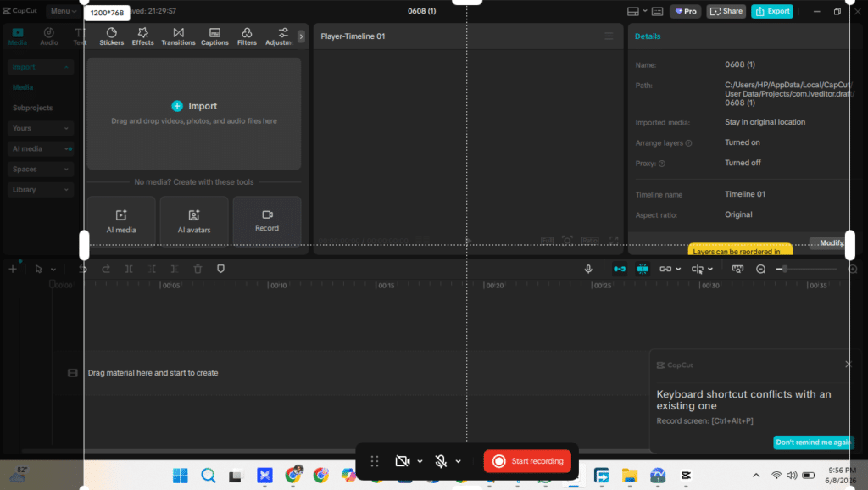The image size is (868, 490).
Task: Record voiceover with microphone icon
Action: point(588,269)
